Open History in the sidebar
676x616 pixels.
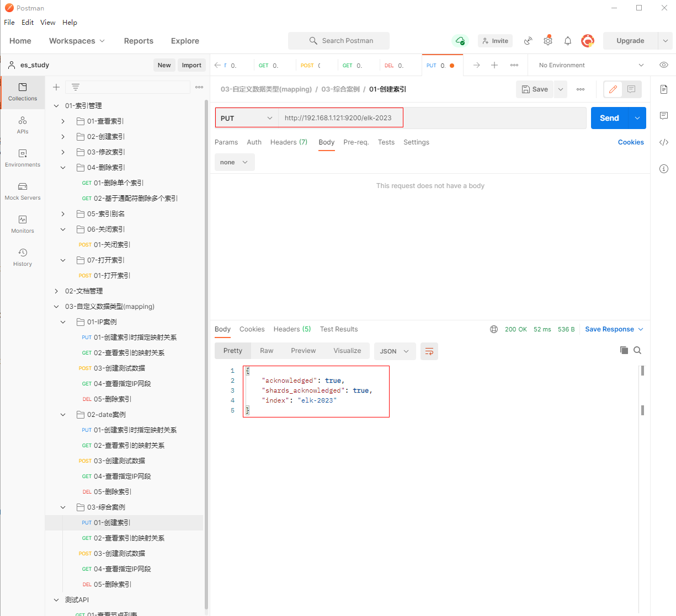(x=23, y=257)
